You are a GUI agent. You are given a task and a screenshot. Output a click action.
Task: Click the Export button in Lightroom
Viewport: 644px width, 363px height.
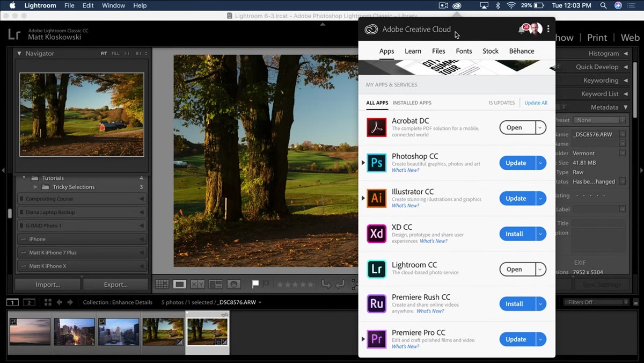(x=115, y=285)
